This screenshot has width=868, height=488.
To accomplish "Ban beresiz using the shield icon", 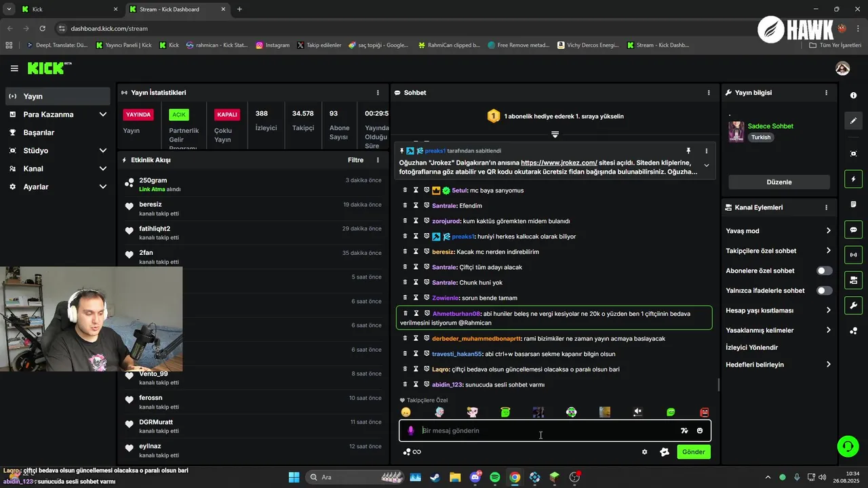I will (x=427, y=251).
